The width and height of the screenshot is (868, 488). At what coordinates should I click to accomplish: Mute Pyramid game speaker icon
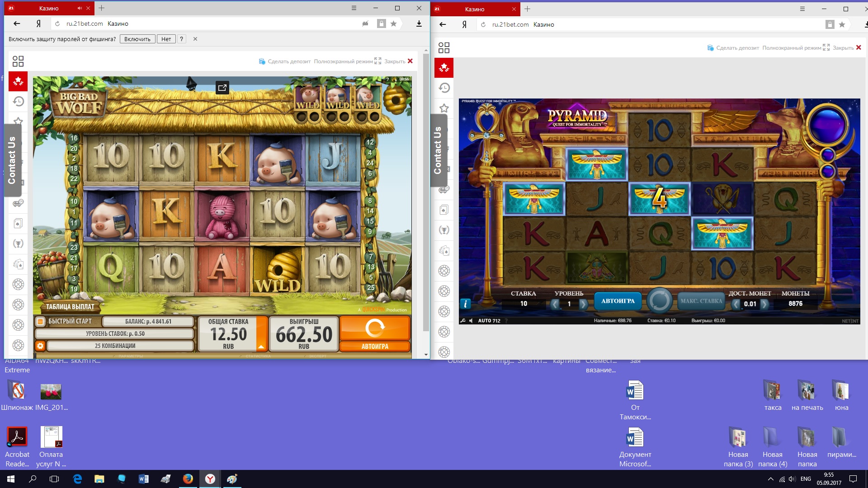pos(471,321)
